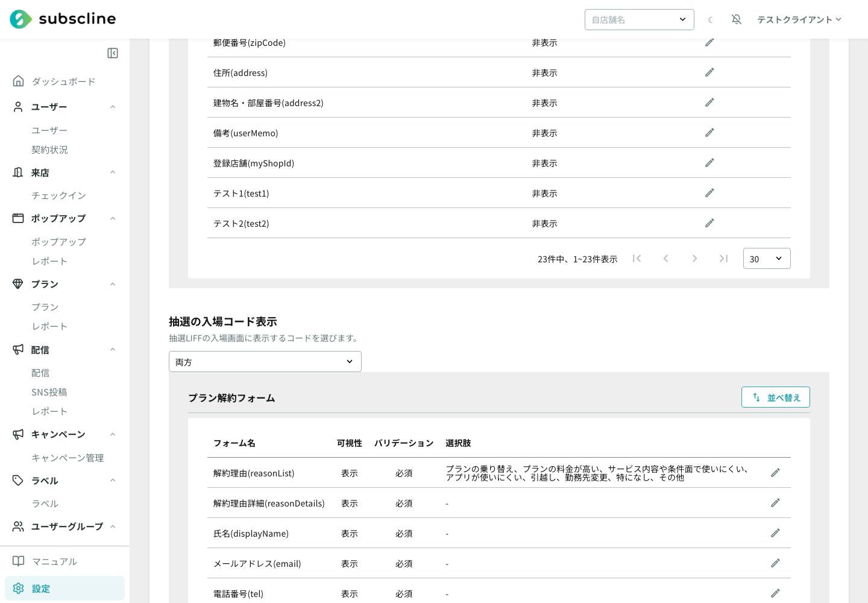This screenshot has width=868, height=603.
Task: Click the 抽選の入場コード表示 heading
Action: [x=223, y=321]
